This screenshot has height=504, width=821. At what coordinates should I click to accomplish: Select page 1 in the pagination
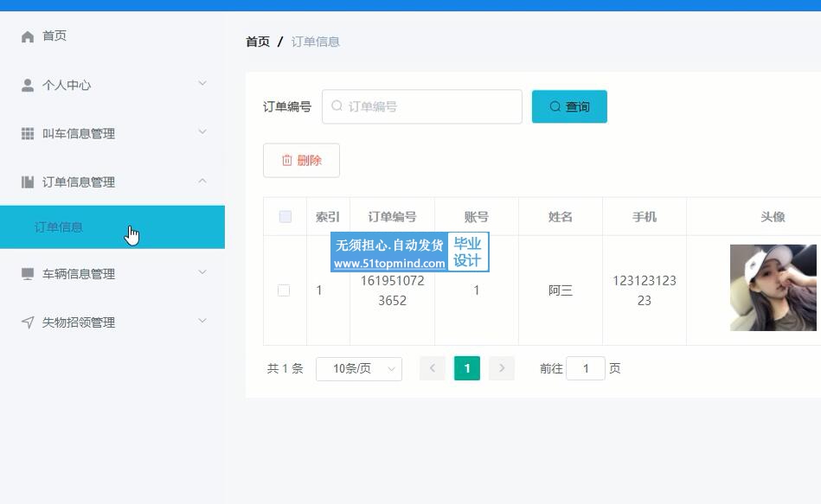tap(467, 368)
